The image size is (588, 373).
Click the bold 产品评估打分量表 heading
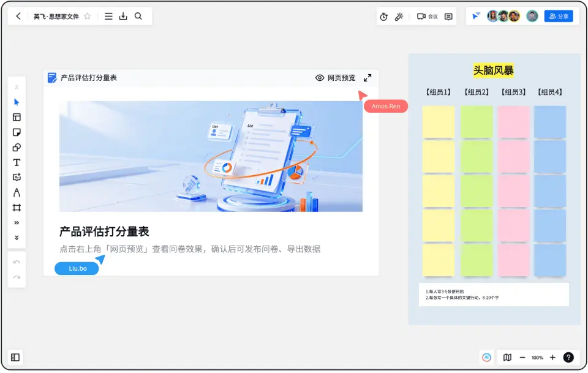(x=104, y=232)
